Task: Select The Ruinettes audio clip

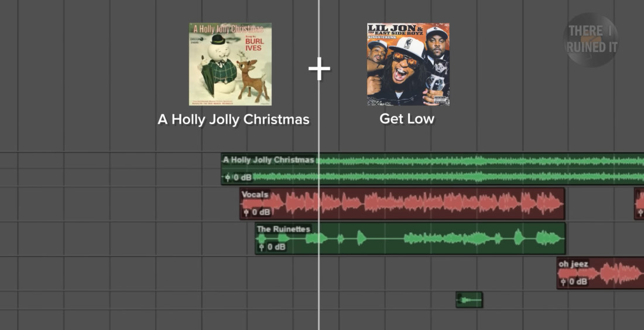Action: pyautogui.click(x=410, y=239)
